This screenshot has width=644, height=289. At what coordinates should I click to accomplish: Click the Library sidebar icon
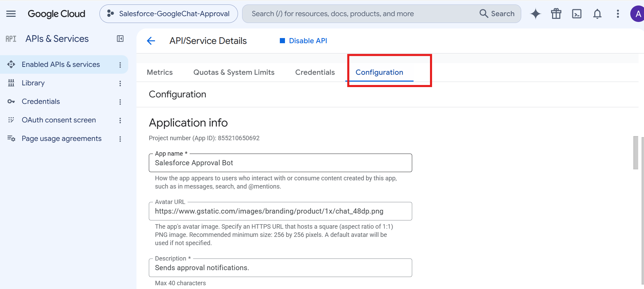point(11,83)
